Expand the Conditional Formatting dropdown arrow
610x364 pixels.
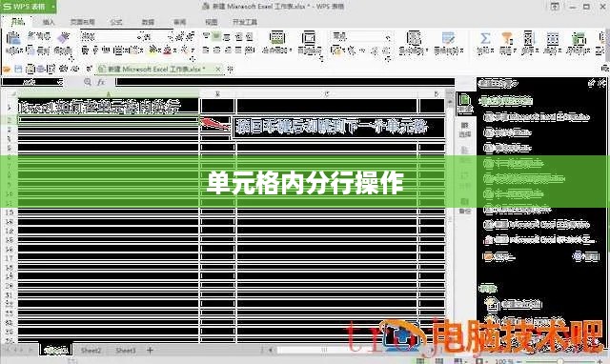[x=426, y=51]
